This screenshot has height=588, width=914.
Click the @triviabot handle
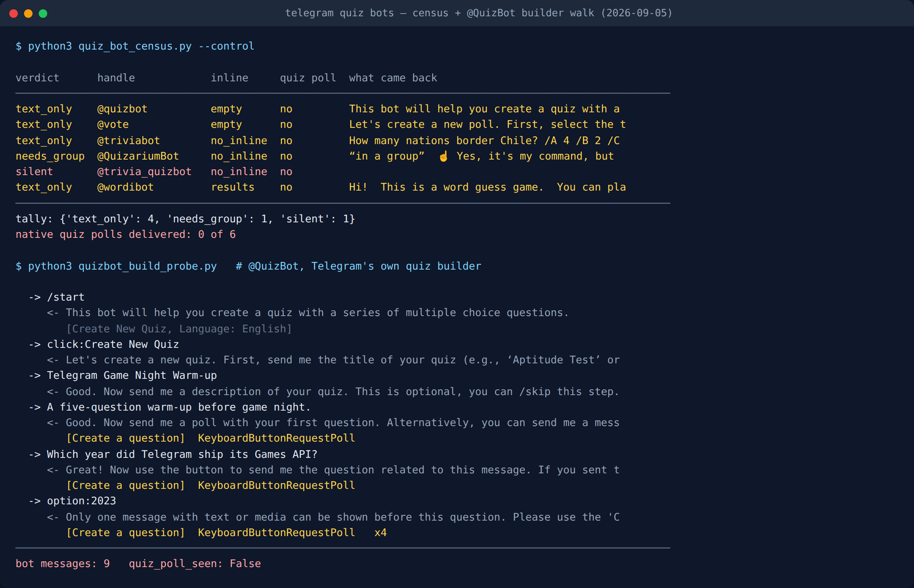(129, 141)
